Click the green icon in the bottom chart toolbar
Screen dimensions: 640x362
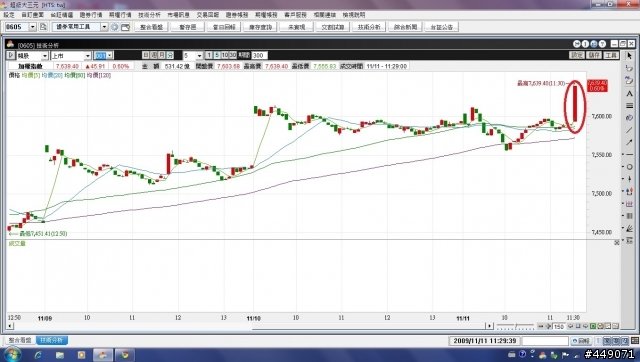pos(593,326)
